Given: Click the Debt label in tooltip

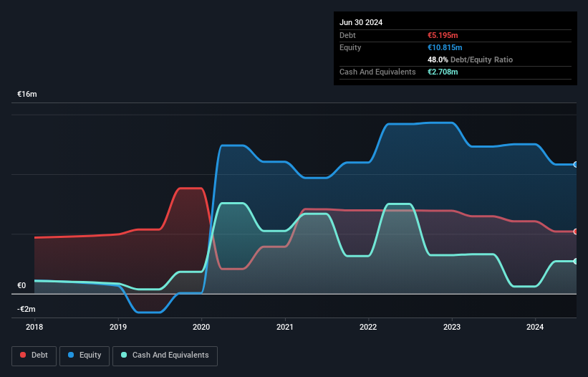Looking at the screenshot, I should [347, 35].
